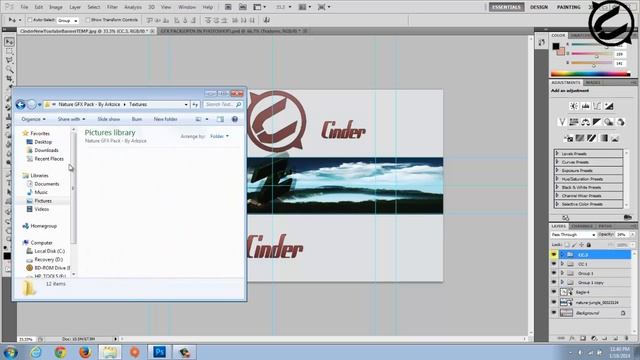Add a Channel Mixer adjustment
This screenshot has width=640, height=360.
point(620,122)
